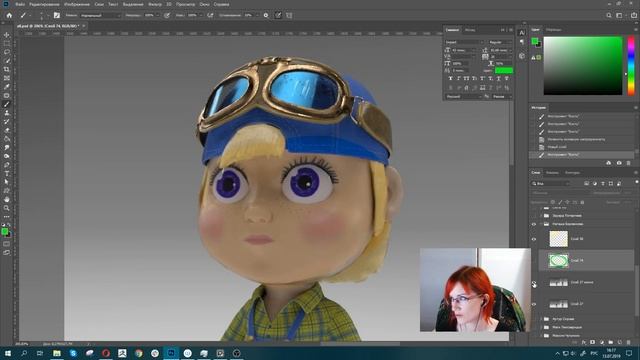Image resolution: width=640 pixels, height=360 pixels.
Task: Toggle pressure for opacity icon in options bar
Action: click(x=167, y=15)
